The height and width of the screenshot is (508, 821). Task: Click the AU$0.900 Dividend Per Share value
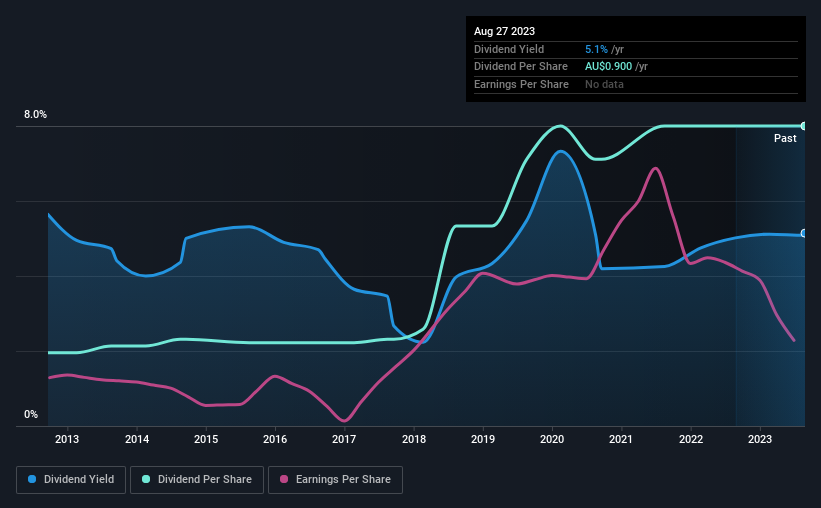(608, 67)
